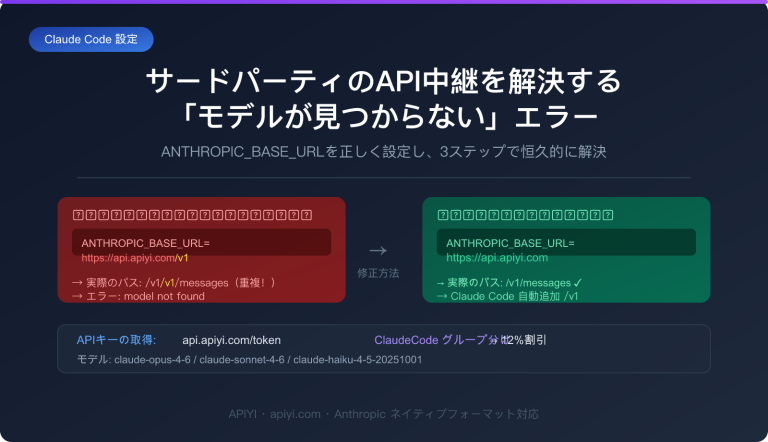Viewport: 768px width, 442px height.
Task: Click the line 実際のパス: /v1/v1/messages（重複！）
Action: [174, 283]
